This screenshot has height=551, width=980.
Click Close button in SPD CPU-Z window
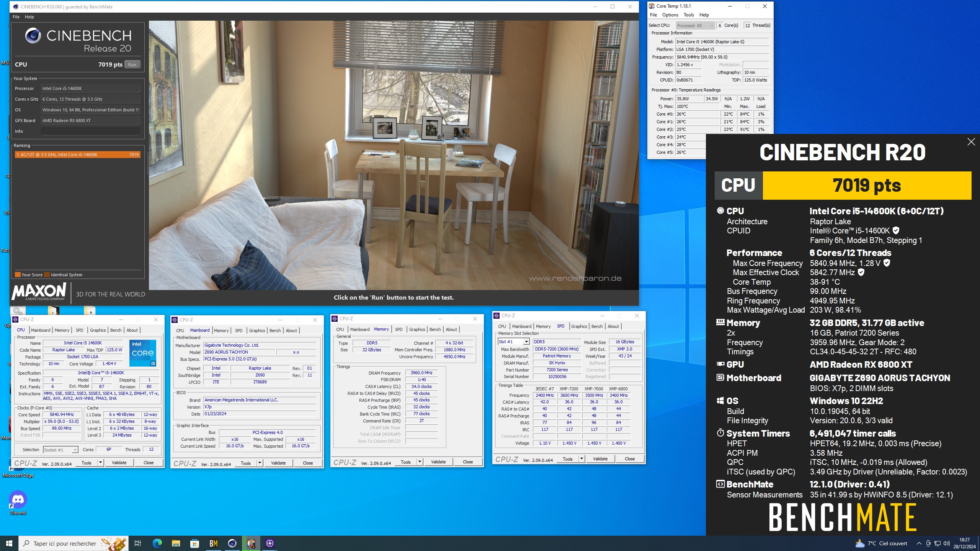click(x=630, y=459)
